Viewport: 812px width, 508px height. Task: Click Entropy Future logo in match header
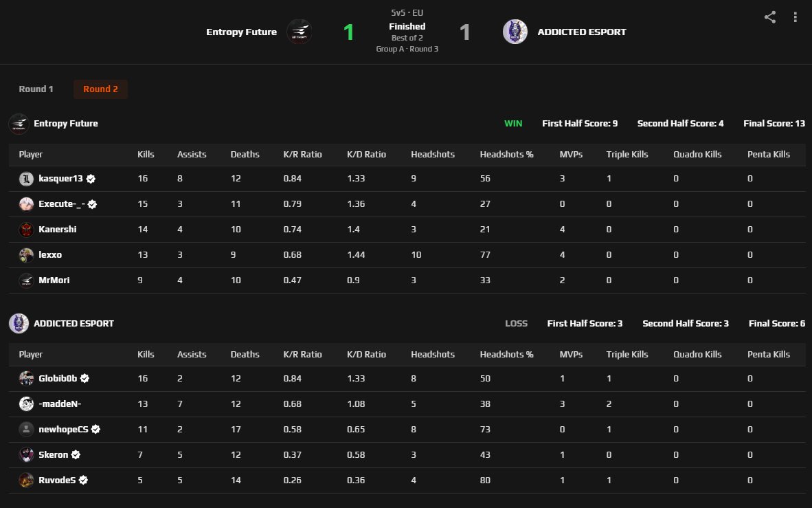tap(299, 32)
